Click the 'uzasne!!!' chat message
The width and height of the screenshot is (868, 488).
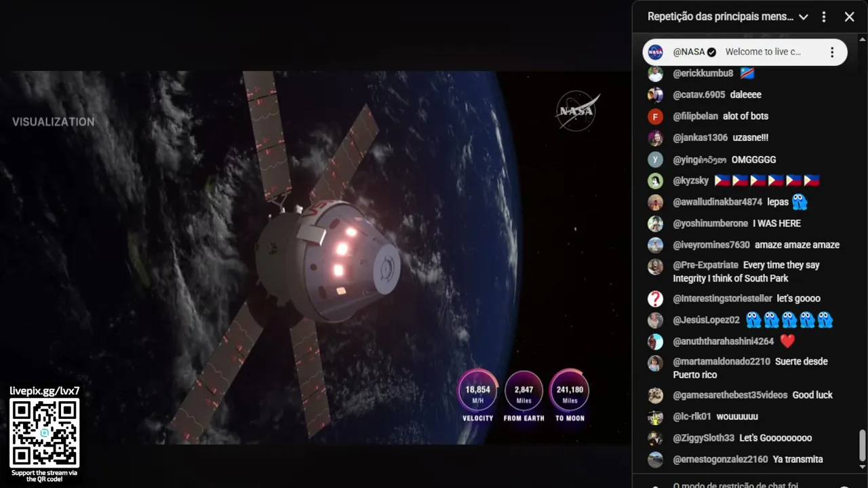click(x=751, y=138)
